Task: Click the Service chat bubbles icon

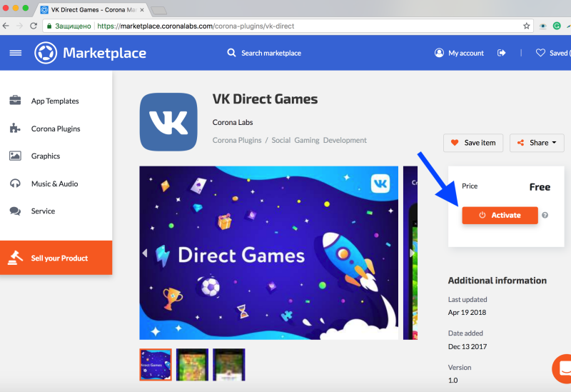Action: coord(15,211)
